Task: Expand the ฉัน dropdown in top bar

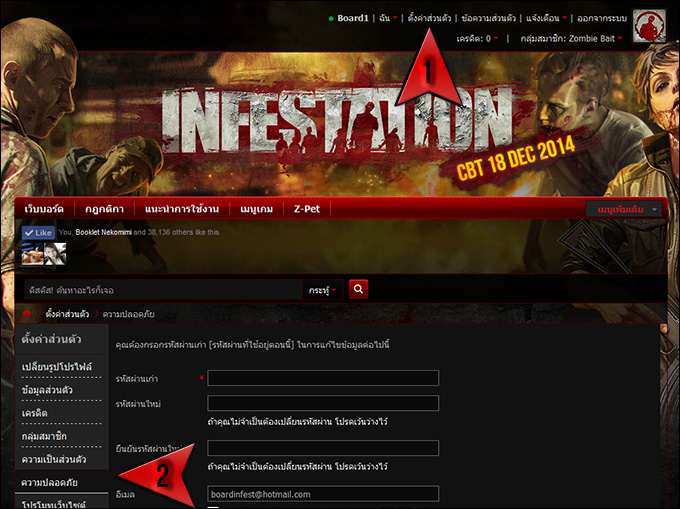Action: coord(384,18)
